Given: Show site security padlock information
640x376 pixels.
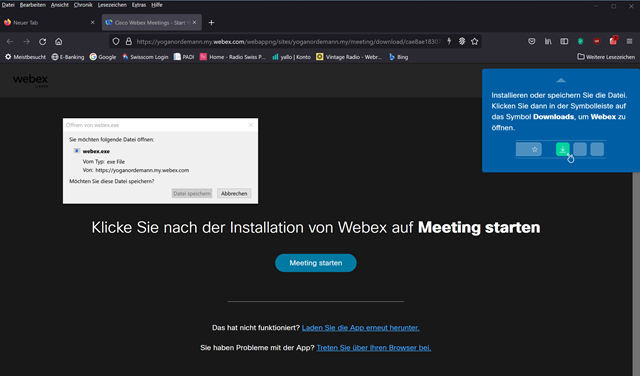Looking at the screenshot, I should (129, 42).
